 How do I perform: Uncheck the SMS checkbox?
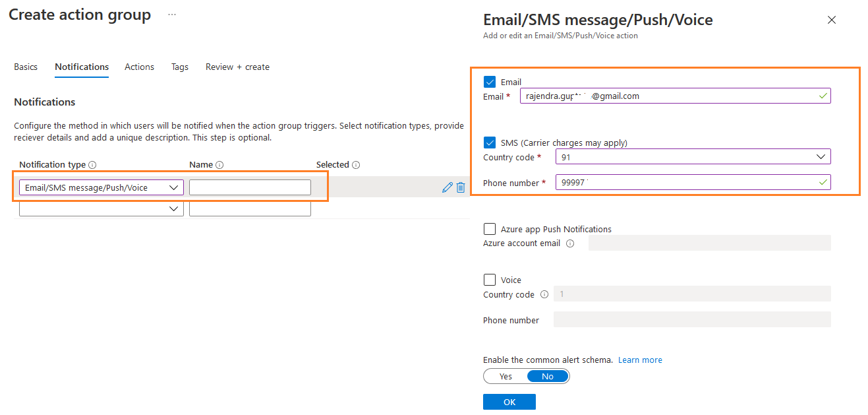(490, 143)
